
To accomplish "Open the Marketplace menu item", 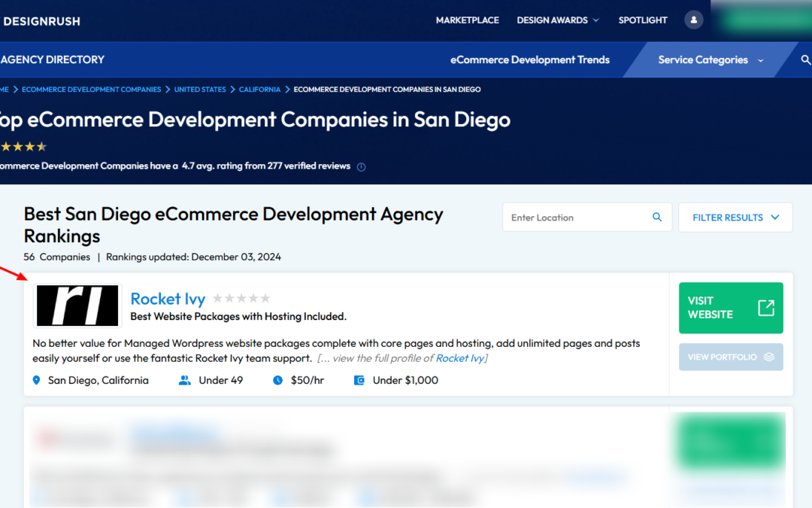I will (x=467, y=20).
